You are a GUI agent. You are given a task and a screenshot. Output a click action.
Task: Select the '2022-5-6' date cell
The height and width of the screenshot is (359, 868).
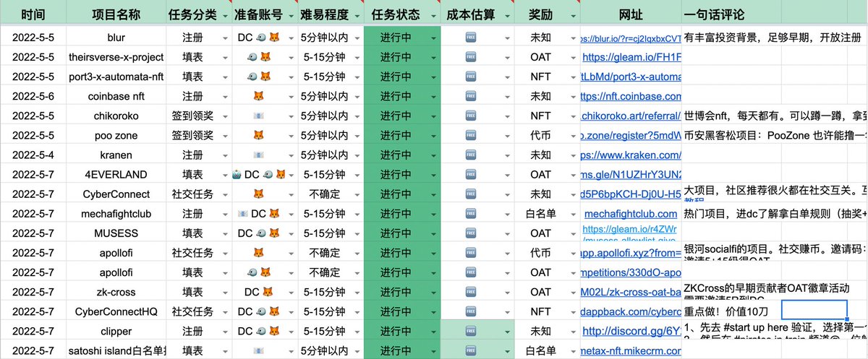33,95
